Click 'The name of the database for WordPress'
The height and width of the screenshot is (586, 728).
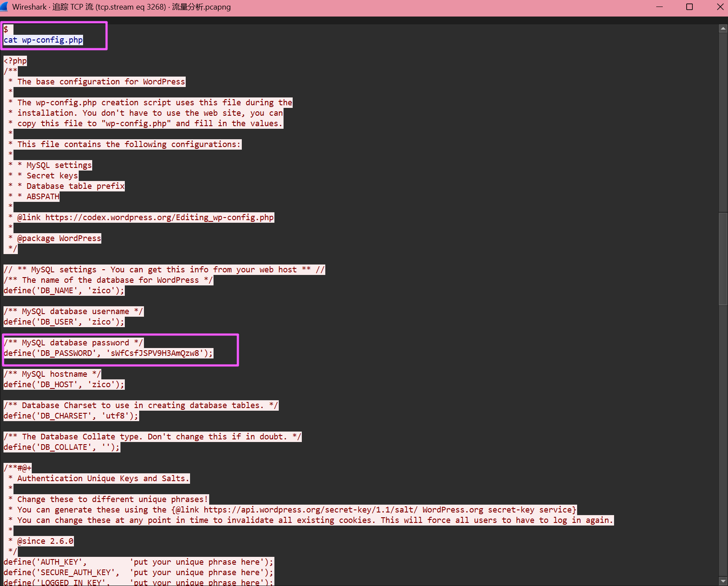click(x=108, y=280)
